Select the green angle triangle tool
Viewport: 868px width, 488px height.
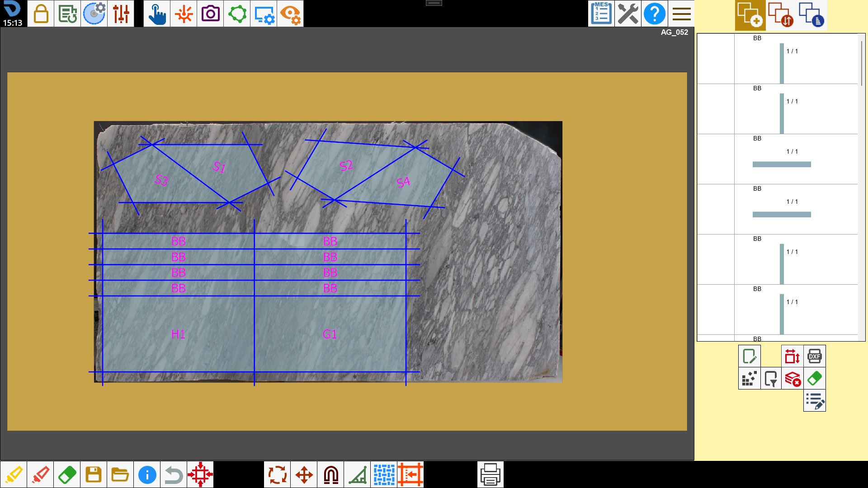coord(357,474)
